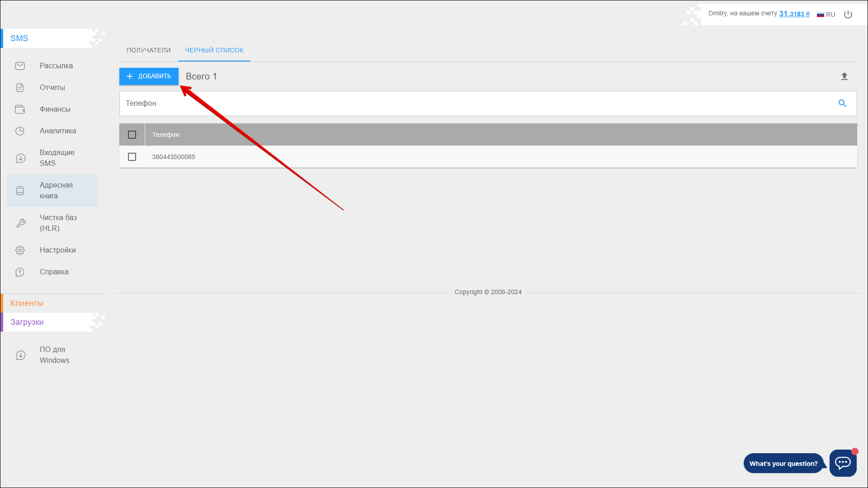
Task: Expand the Загрузки sidebar section
Action: (x=27, y=322)
